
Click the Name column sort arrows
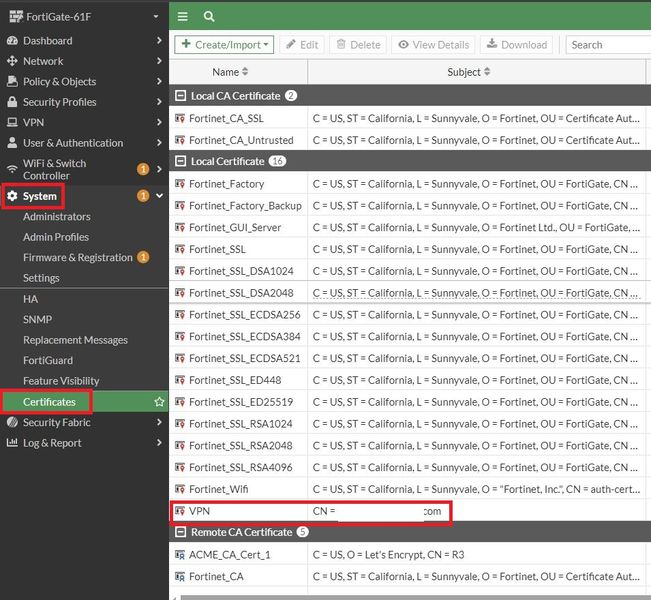(246, 72)
